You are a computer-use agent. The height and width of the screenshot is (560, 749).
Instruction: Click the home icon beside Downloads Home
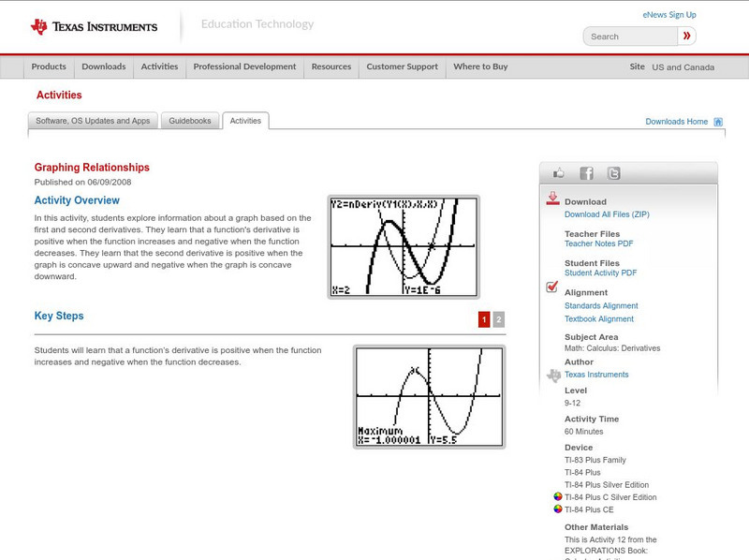click(x=718, y=122)
